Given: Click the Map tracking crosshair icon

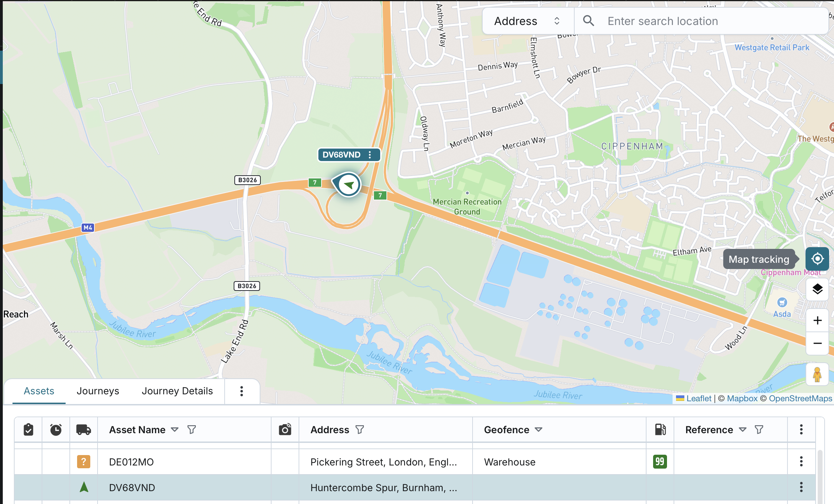Looking at the screenshot, I should [x=817, y=259].
